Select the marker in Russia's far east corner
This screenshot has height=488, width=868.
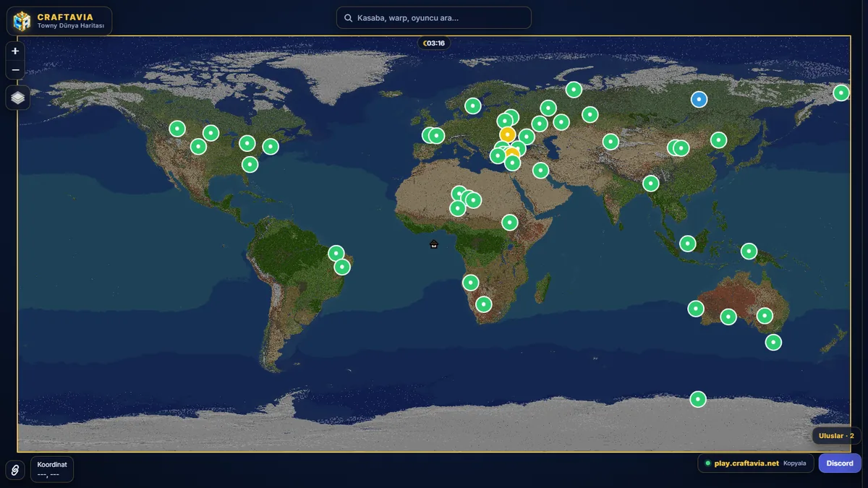click(841, 93)
